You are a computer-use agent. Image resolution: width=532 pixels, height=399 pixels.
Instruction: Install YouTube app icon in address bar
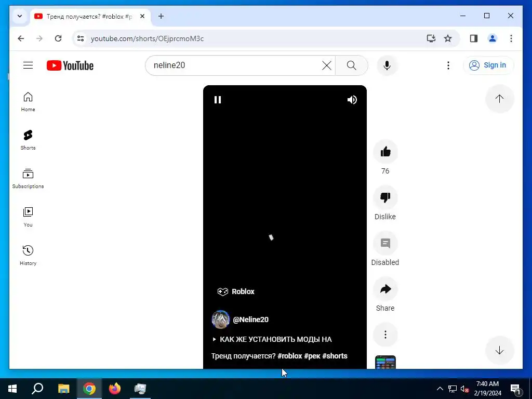point(431,38)
